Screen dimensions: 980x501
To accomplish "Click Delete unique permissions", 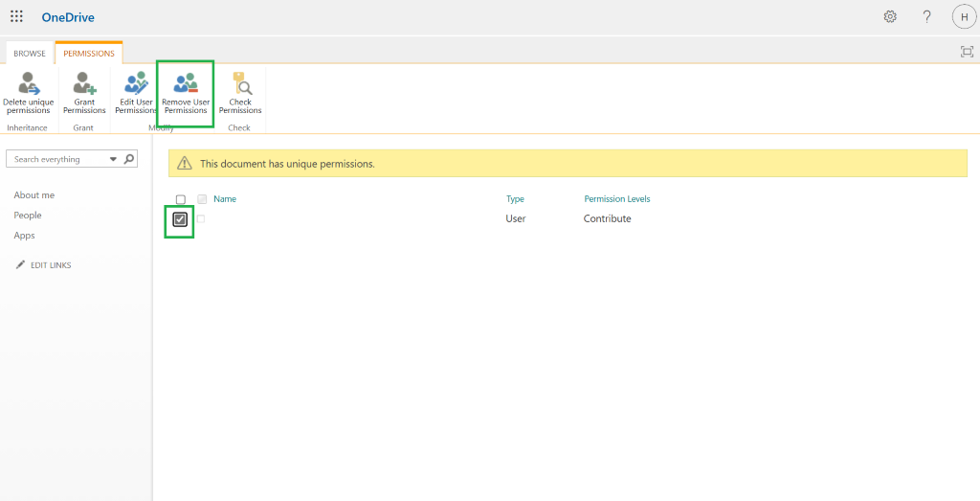I will (28, 93).
